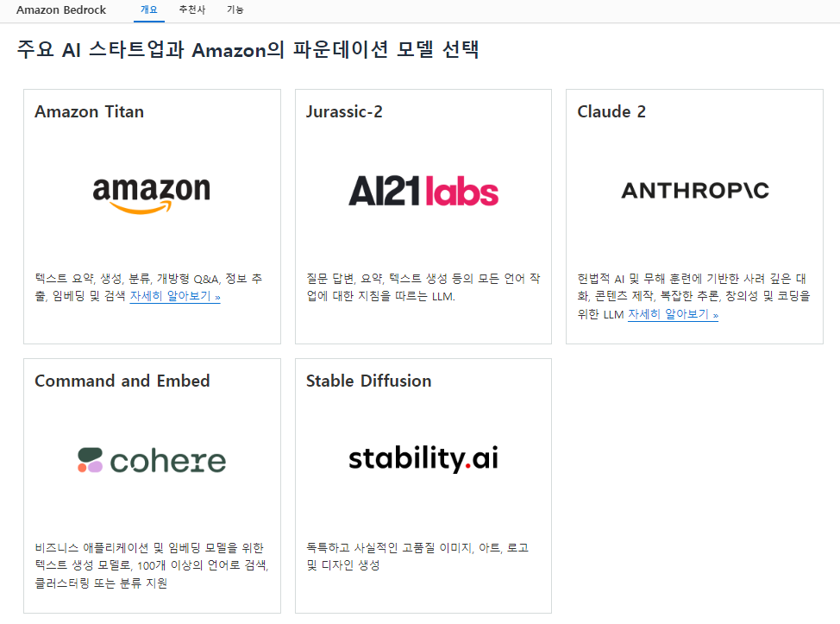Click the Stable Diffusion heading
This screenshot has width=840, height=624.
[368, 381]
